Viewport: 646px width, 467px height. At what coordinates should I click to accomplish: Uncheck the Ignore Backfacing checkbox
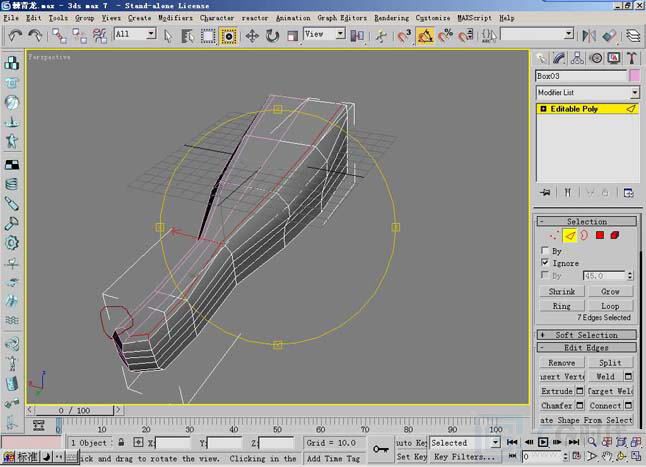pyautogui.click(x=545, y=262)
